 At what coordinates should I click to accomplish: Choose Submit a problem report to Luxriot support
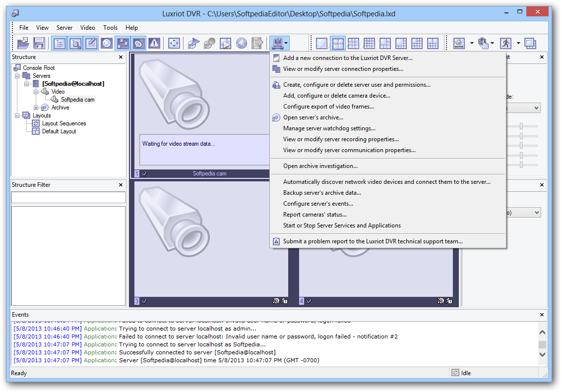pyautogui.click(x=388, y=241)
